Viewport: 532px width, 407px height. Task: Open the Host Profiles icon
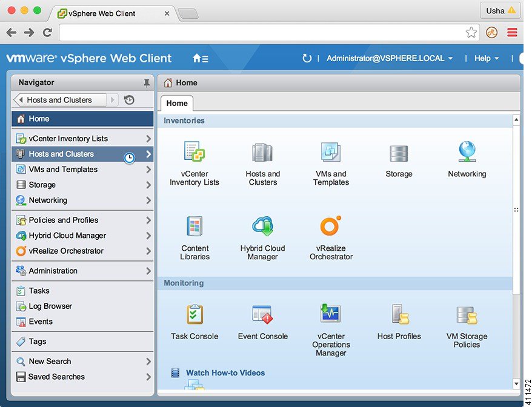click(x=401, y=314)
